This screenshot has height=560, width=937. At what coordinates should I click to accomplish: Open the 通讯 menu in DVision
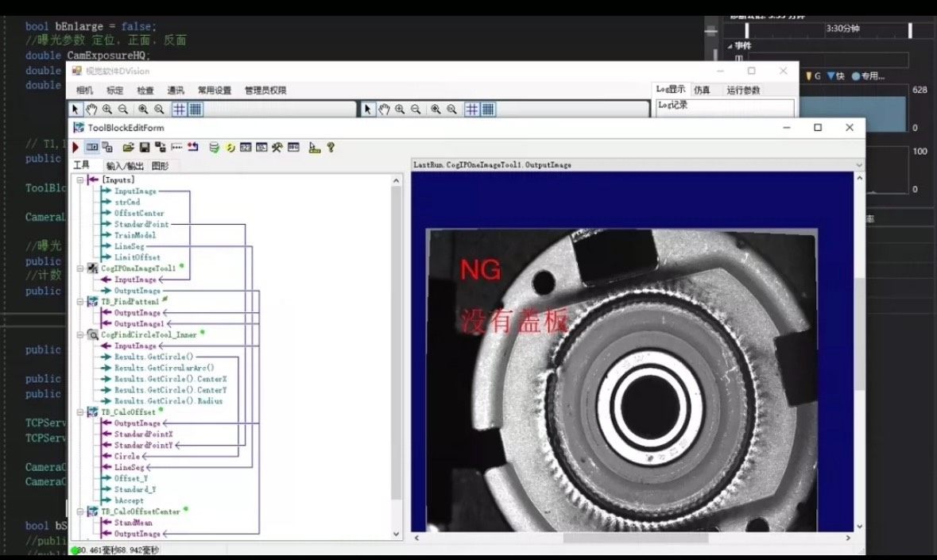coord(176,90)
